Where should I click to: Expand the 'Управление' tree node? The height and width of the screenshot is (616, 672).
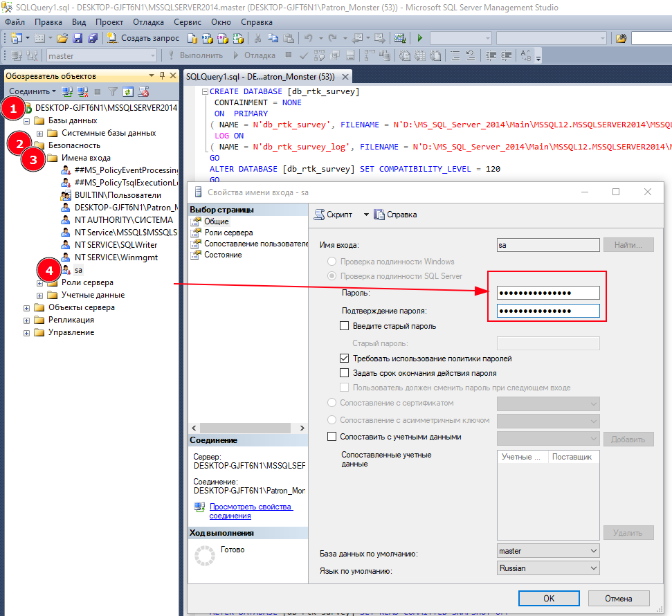click(x=26, y=333)
